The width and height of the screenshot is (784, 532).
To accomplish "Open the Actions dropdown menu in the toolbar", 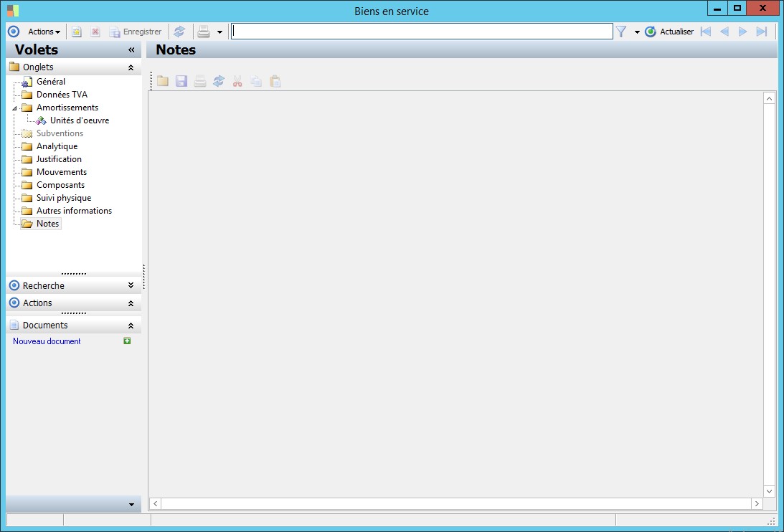I will point(44,32).
